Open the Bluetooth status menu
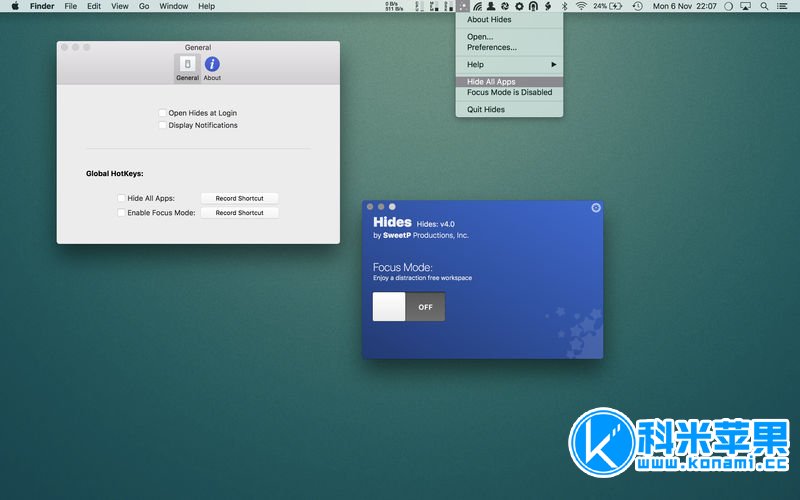Viewport: 800px width, 500px height. tap(564, 6)
